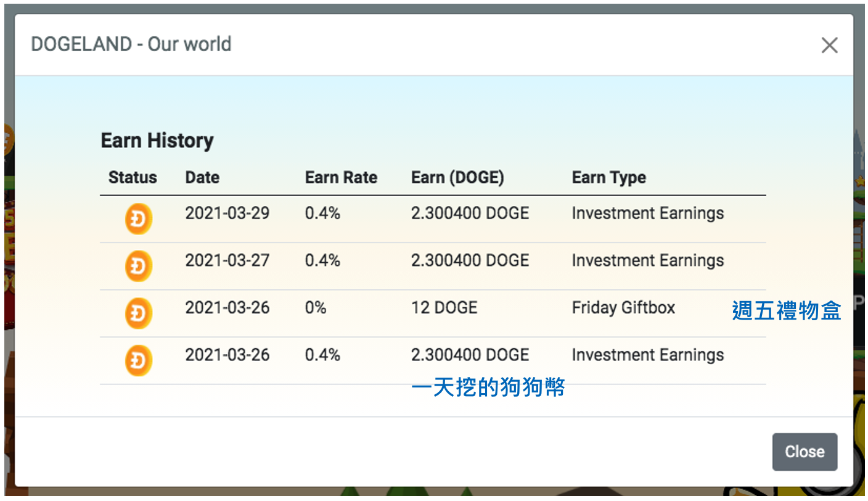Click Investment Earnings in the 2021-03-26 row
Viewport: 868px width, 501px height.
(x=648, y=355)
